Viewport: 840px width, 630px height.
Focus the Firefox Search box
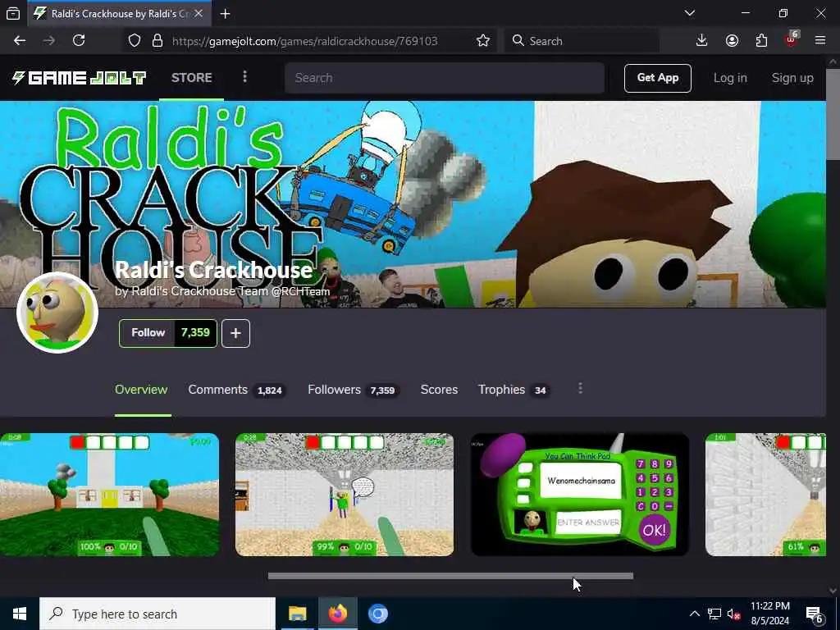click(582, 41)
